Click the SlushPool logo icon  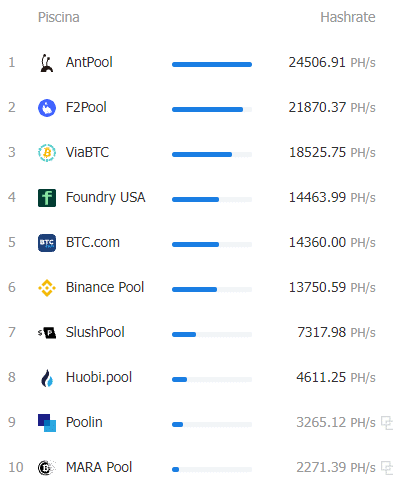[47, 333]
